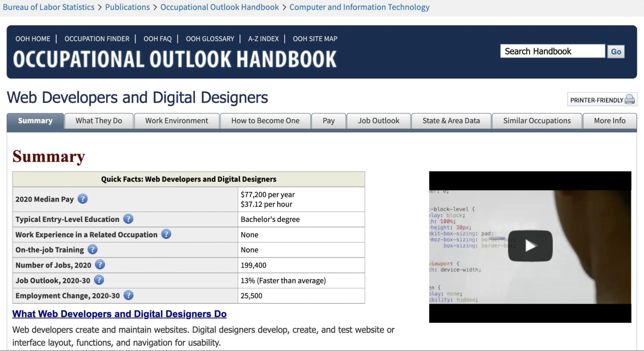Click the Go search button
644x351 pixels.
pos(615,51)
